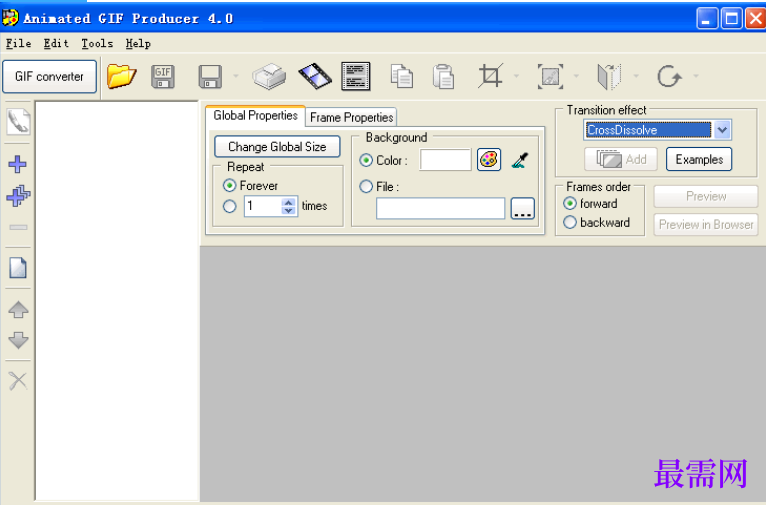Click the Rotate arrow icon

tap(669, 76)
